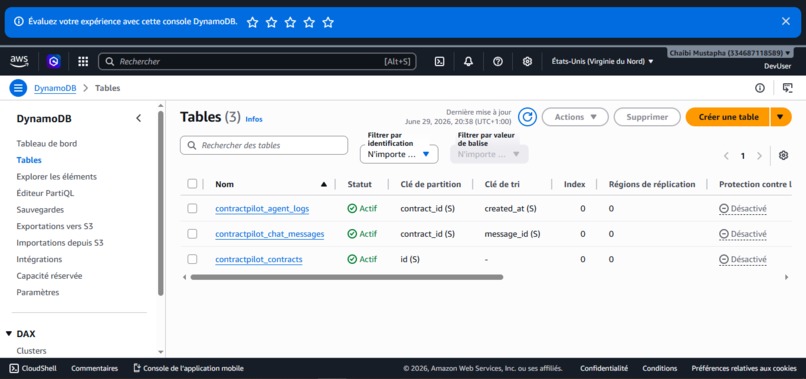Screen dimensions: 806x379
Task: Open table preferences gear icon
Action: tap(783, 155)
